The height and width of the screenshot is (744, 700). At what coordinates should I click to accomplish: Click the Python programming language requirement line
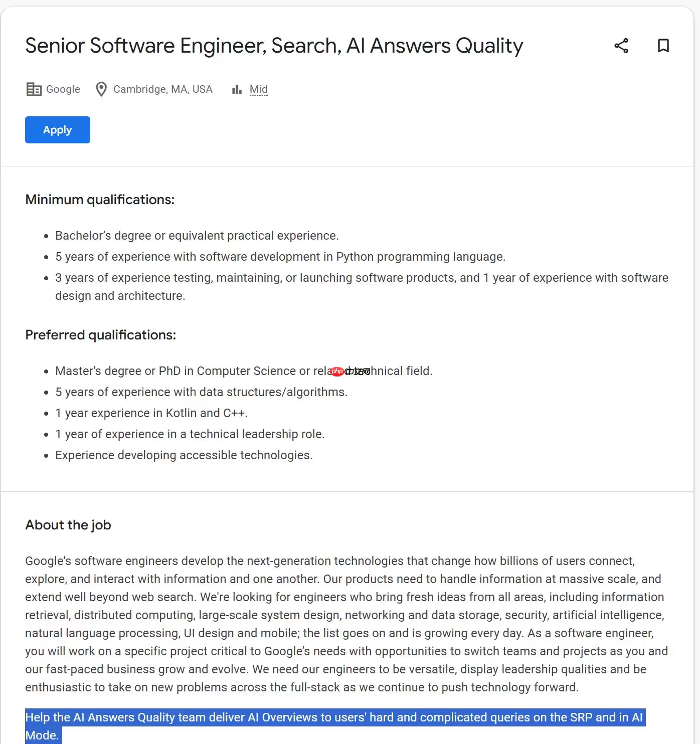coord(280,257)
